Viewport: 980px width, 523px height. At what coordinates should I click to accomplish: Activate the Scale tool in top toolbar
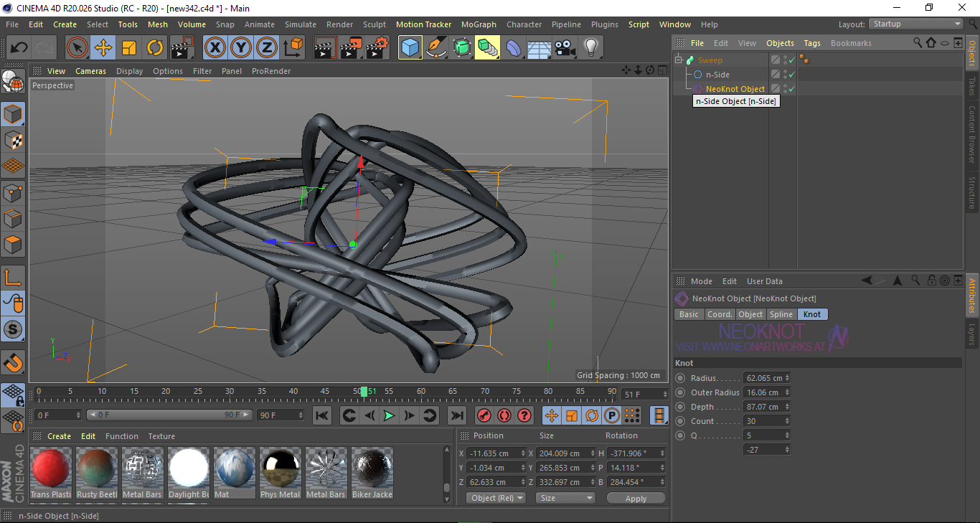click(129, 48)
